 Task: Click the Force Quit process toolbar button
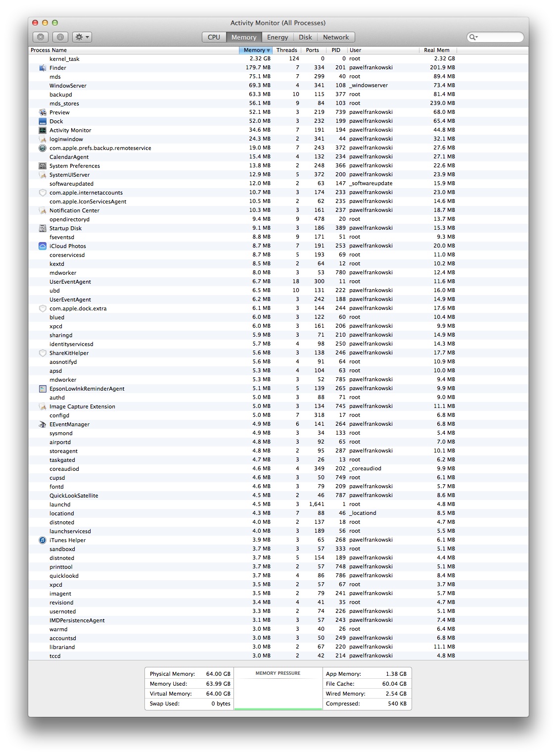click(x=41, y=37)
